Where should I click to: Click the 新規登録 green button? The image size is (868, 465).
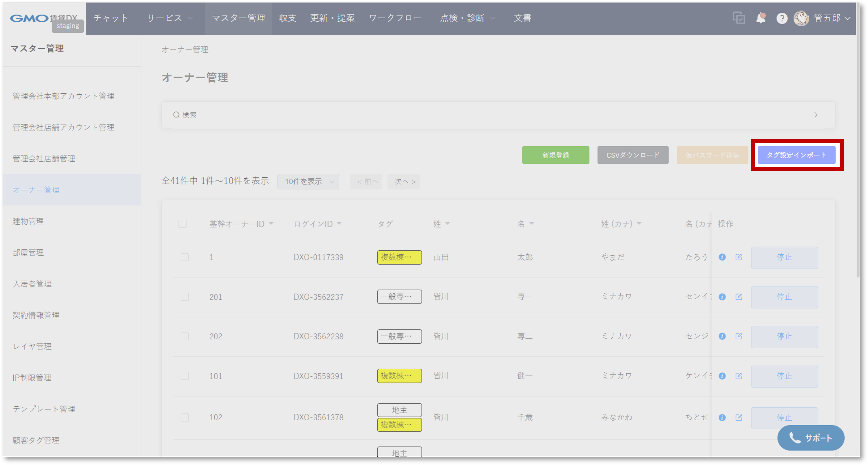coord(555,155)
